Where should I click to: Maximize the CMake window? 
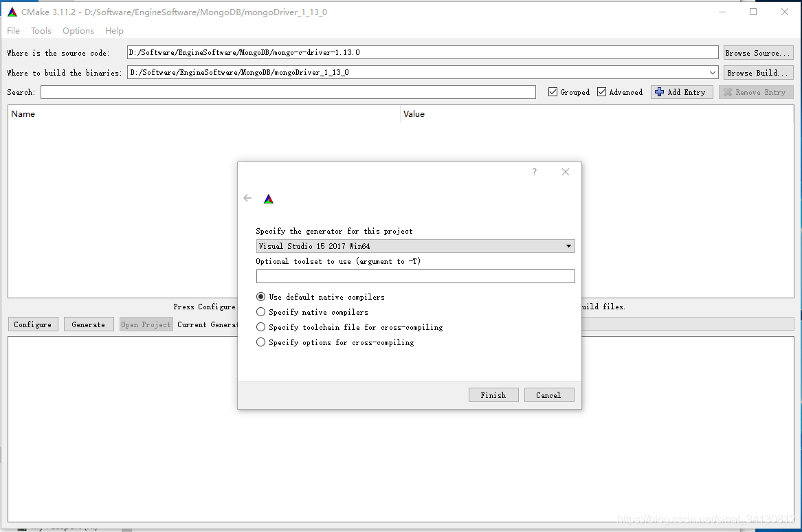tap(753, 12)
